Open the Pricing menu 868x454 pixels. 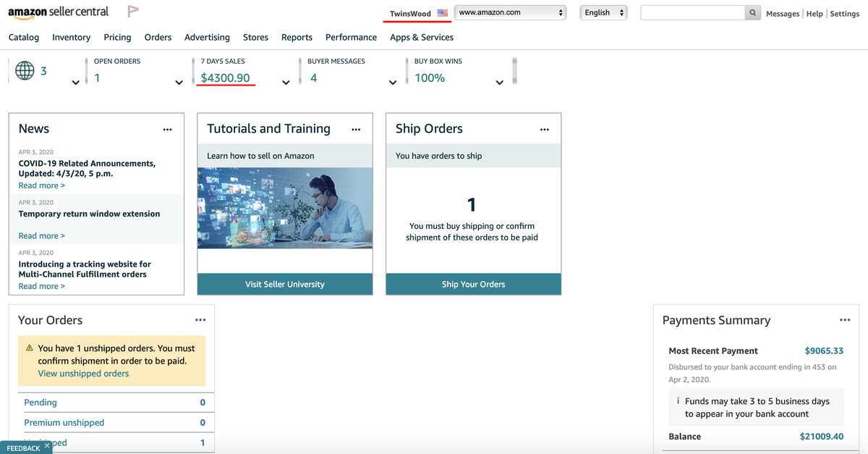click(x=117, y=37)
